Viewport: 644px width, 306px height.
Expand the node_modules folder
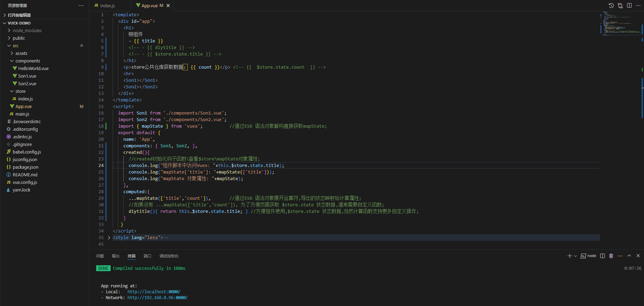(45, 31)
